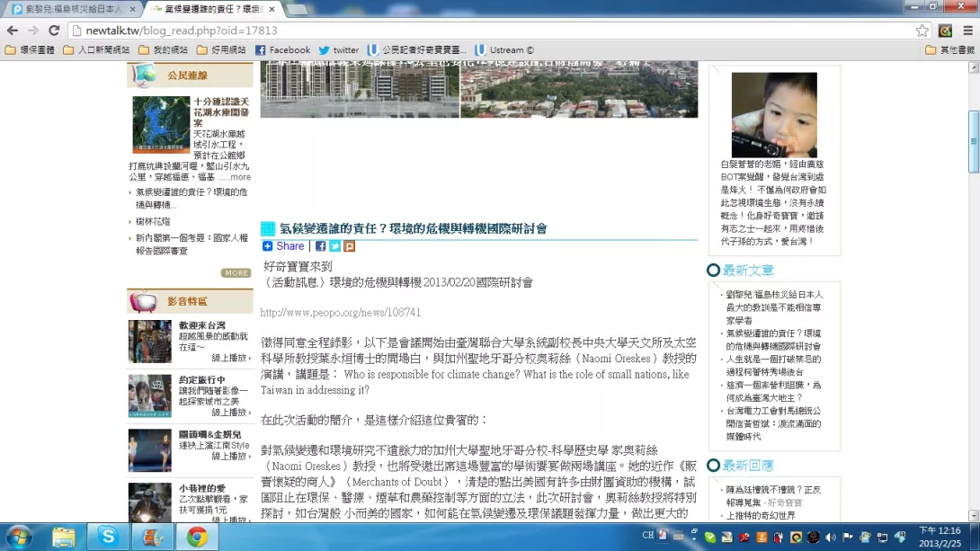Open 慈濟一個非營利組織 article link
Viewport: 980px width, 551px height.
[x=773, y=391]
